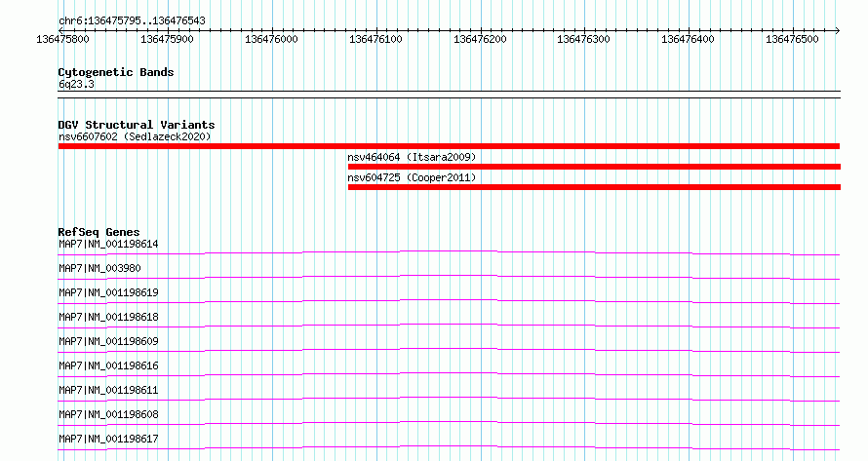This screenshot has width=868, height=461.
Task: Click ruler position 136476100
Action: point(375,39)
